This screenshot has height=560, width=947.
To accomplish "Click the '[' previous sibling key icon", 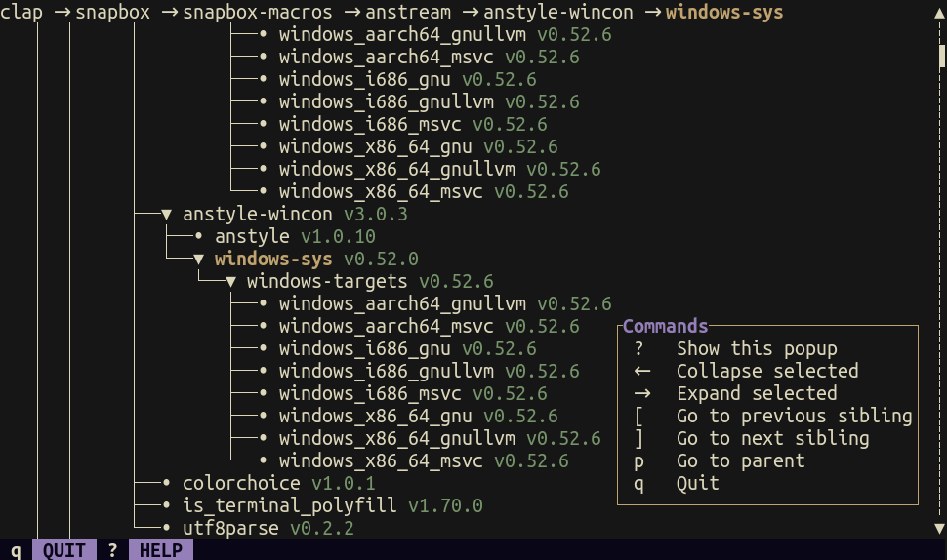I will click(x=638, y=416).
